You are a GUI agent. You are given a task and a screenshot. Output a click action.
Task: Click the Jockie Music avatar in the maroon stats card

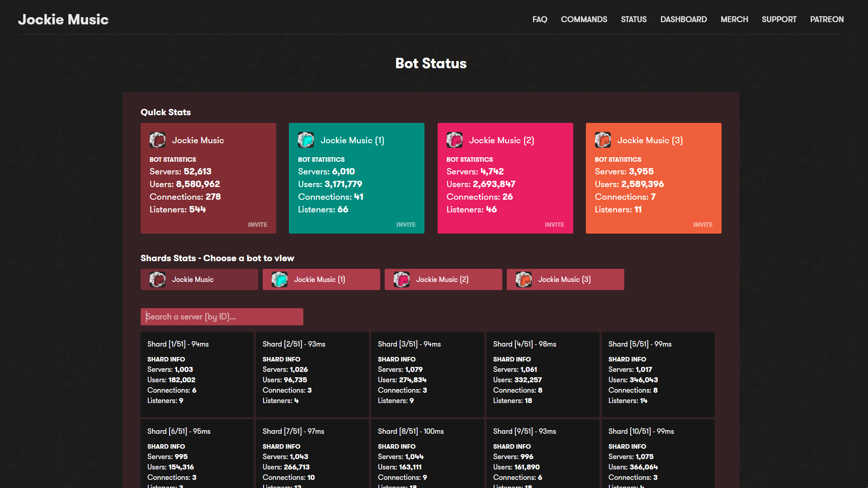(157, 140)
